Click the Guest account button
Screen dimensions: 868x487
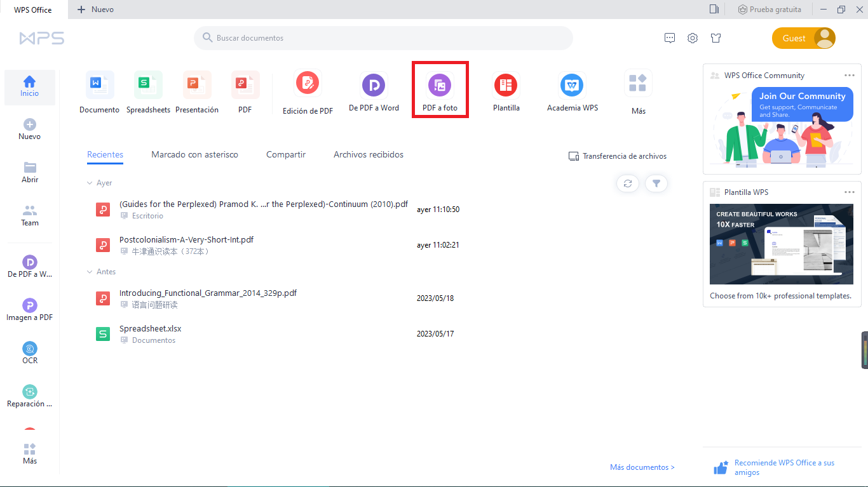(803, 38)
